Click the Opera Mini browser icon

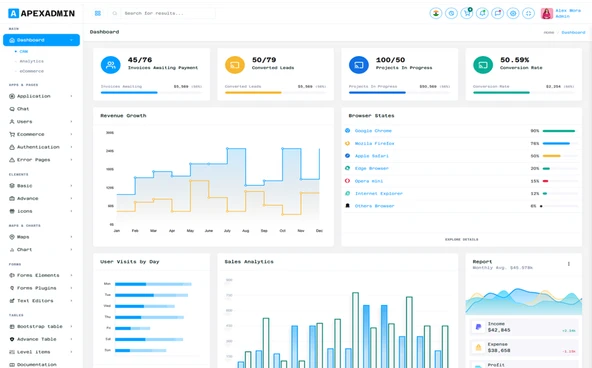[347, 181]
